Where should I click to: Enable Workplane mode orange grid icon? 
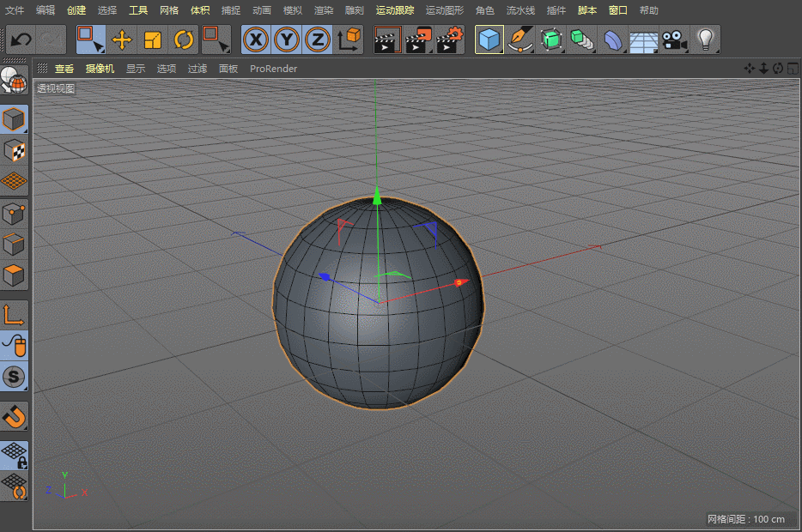(x=14, y=181)
